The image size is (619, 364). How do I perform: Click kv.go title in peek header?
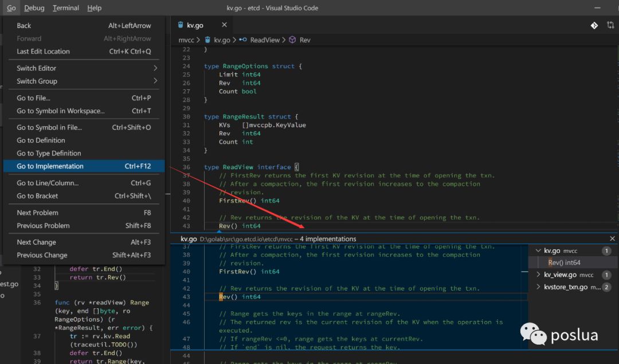(189, 239)
